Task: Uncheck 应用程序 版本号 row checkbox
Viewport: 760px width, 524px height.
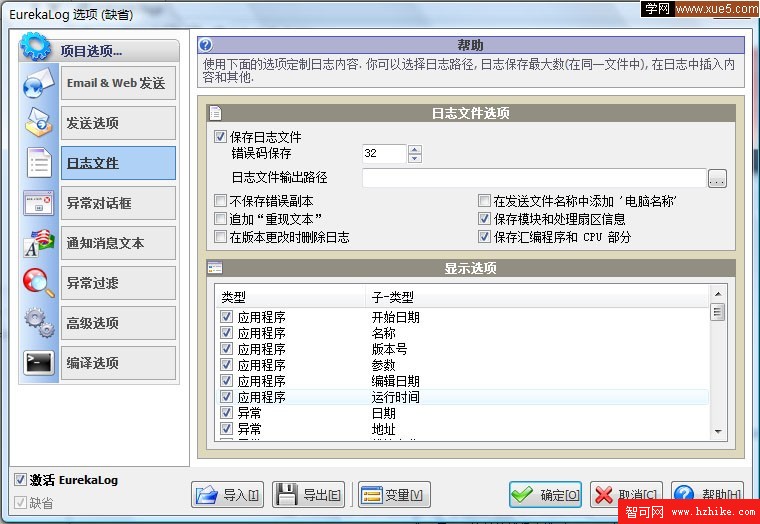Action: click(x=226, y=349)
